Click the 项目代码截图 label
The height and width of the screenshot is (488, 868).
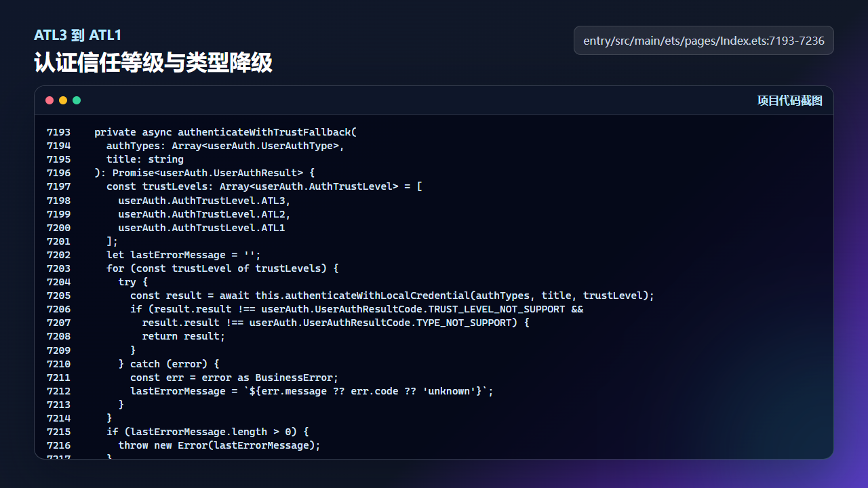789,100
